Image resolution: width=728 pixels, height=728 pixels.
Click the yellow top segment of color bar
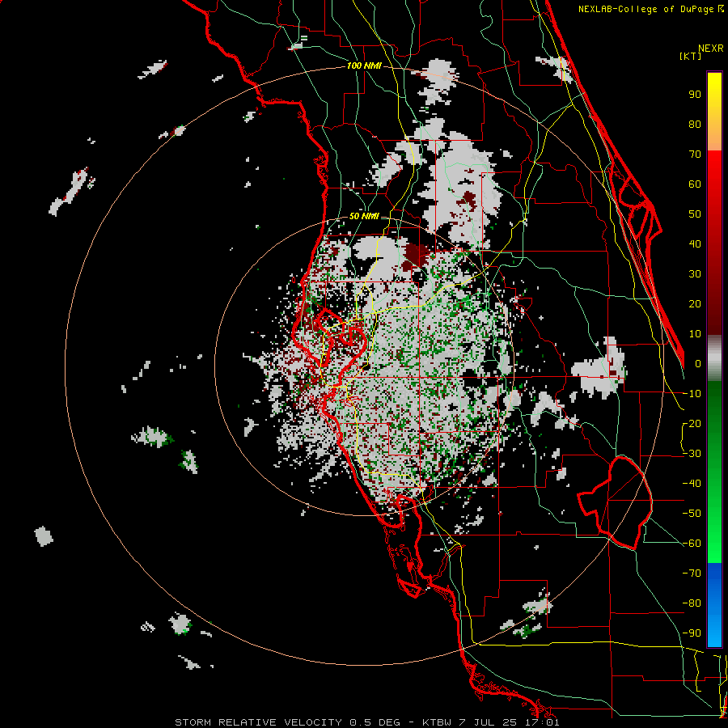(x=714, y=112)
